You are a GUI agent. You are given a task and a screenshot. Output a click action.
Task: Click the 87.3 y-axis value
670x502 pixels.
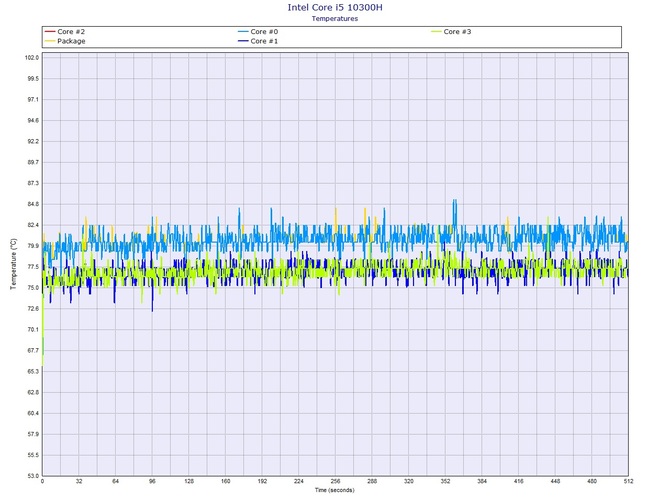point(33,183)
